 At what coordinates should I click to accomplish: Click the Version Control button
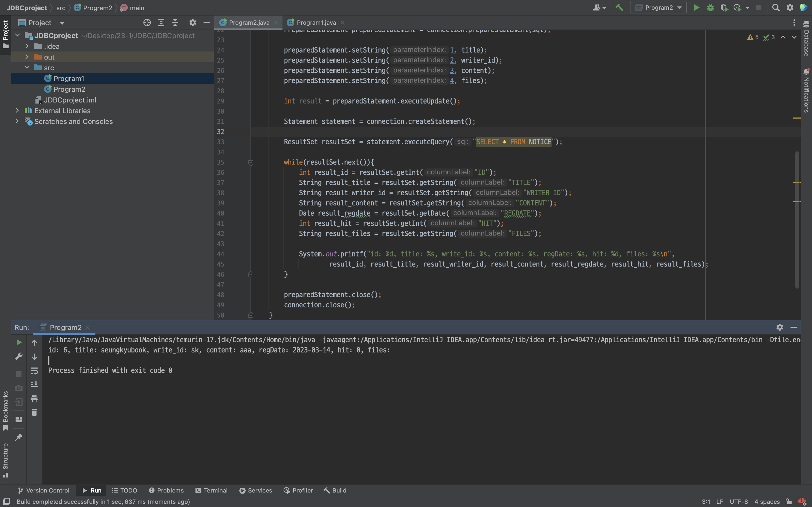(x=44, y=490)
